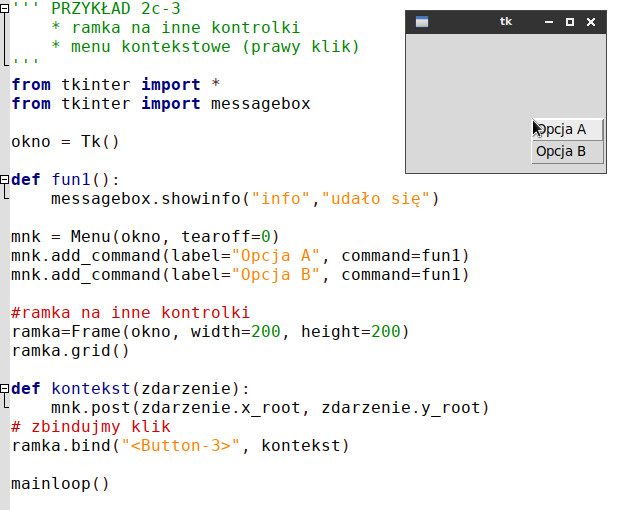Click the '# zbindujmy klik' comment
This screenshot has width=630, height=510.
point(91,426)
